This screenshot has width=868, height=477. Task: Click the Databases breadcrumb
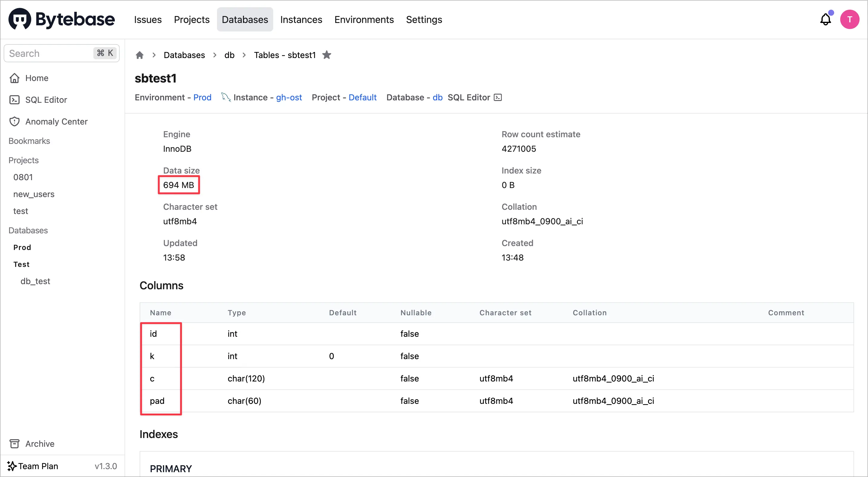[x=184, y=55]
